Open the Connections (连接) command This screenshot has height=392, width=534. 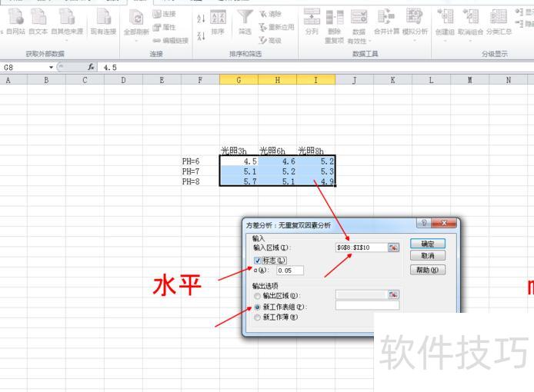coord(164,14)
